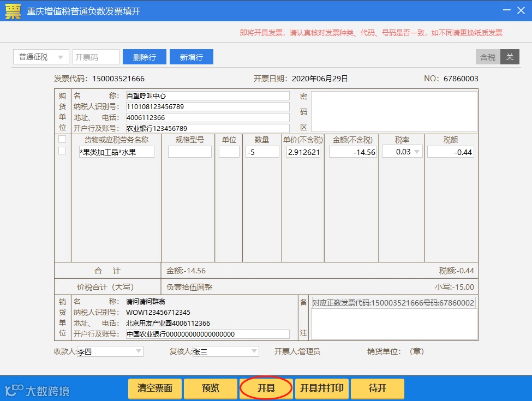
Task: Click the 新增行 button
Action: tap(192, 57)
